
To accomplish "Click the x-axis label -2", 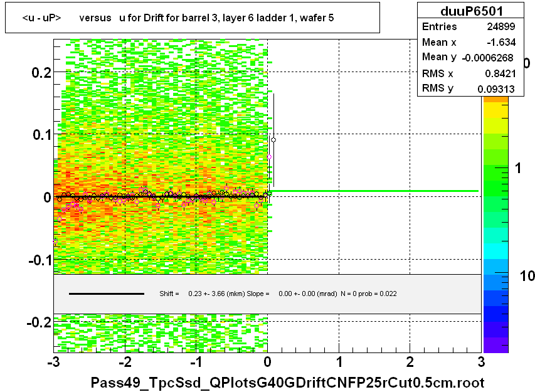I will (125, 362).
